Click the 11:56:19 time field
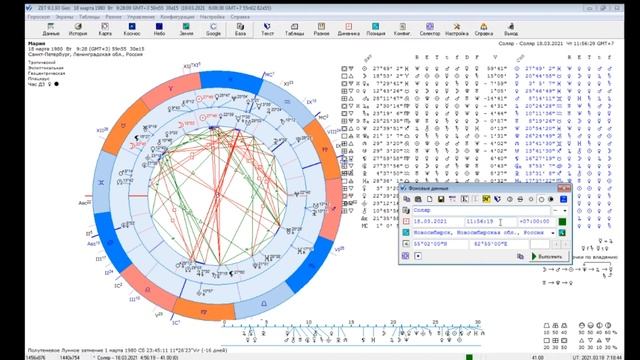640x360 pixels. point(491,222)
